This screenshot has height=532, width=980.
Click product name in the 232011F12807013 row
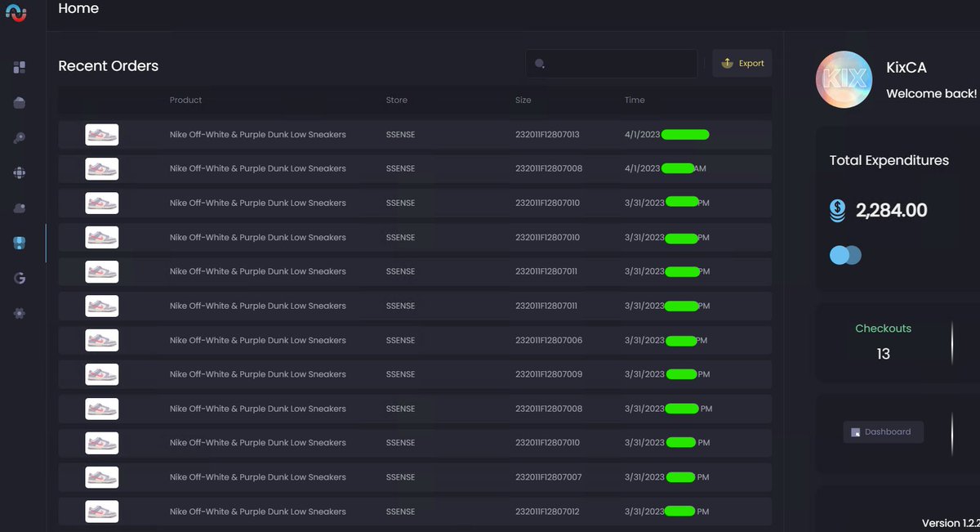click(x=258, y=135)
